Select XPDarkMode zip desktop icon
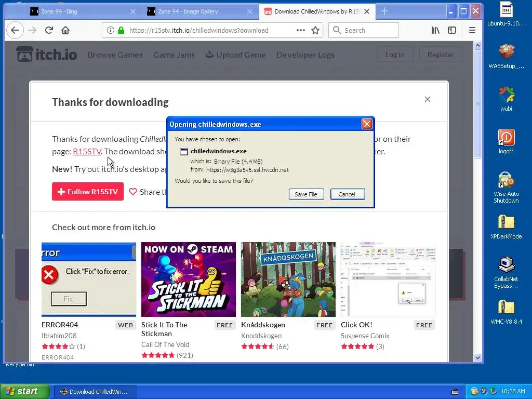This screenshot has width=532, height=399. pos(506,227)
